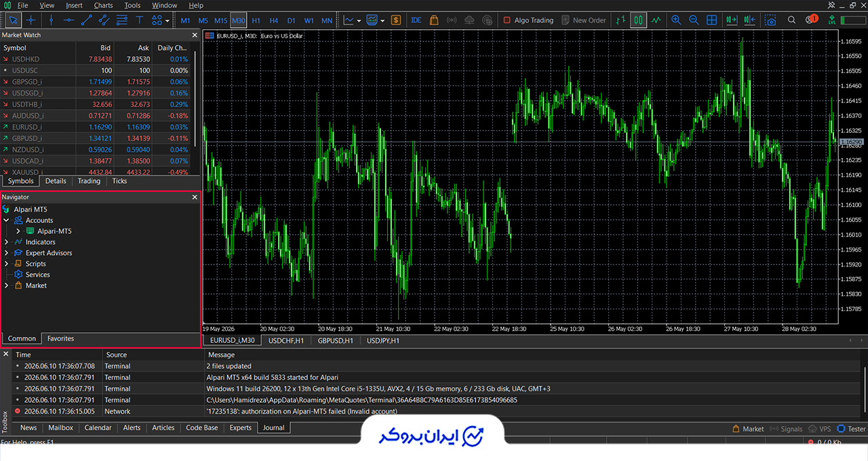The width and height of the screenshot is (868, 461).
Task: Tile chart windows with grid icon
Action: pos(712,20)
